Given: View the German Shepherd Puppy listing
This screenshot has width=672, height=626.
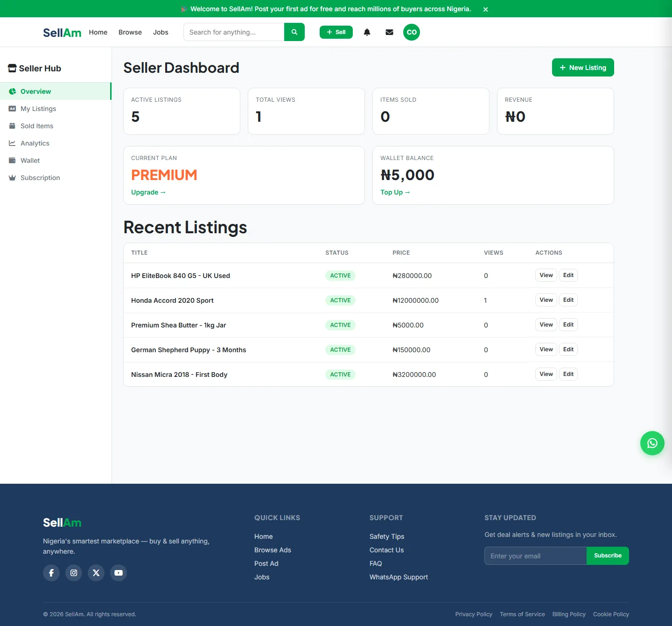Looking at the screenshot, I should [546, 349].
